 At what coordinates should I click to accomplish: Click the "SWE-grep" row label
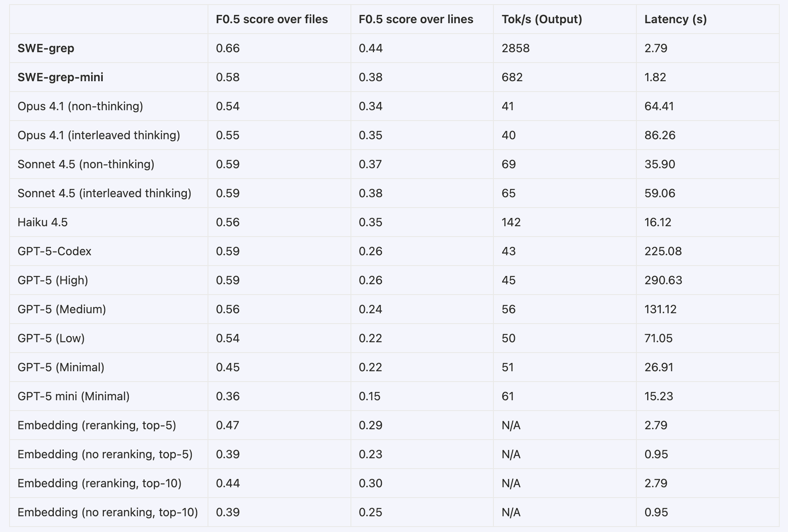46,48
